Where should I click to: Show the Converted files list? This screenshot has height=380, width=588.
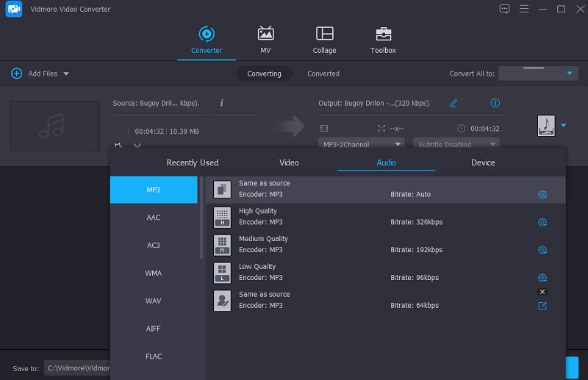323,74
